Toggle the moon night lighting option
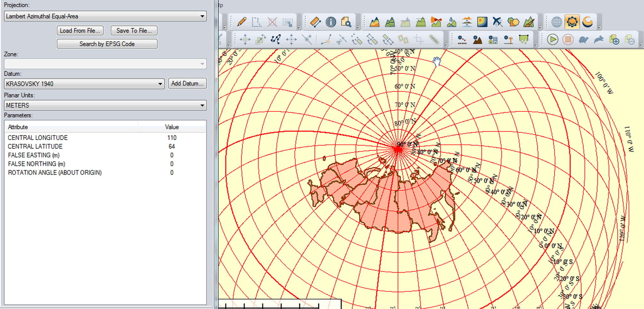 (588, 22)
